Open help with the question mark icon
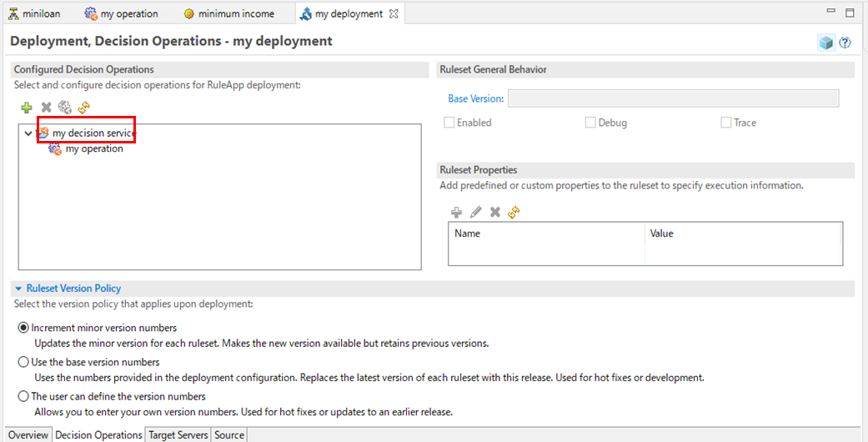868x442 pixels. [x=845, y=43]
